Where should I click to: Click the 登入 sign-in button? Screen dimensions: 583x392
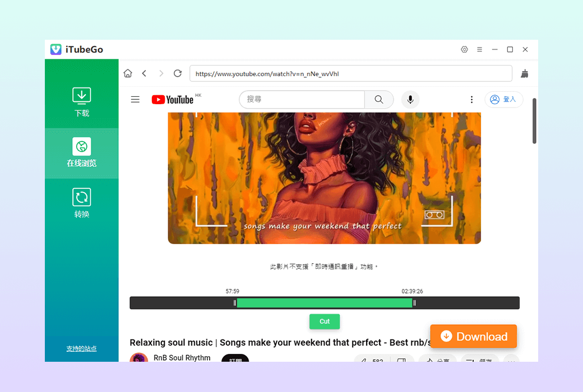click(503, 99)
